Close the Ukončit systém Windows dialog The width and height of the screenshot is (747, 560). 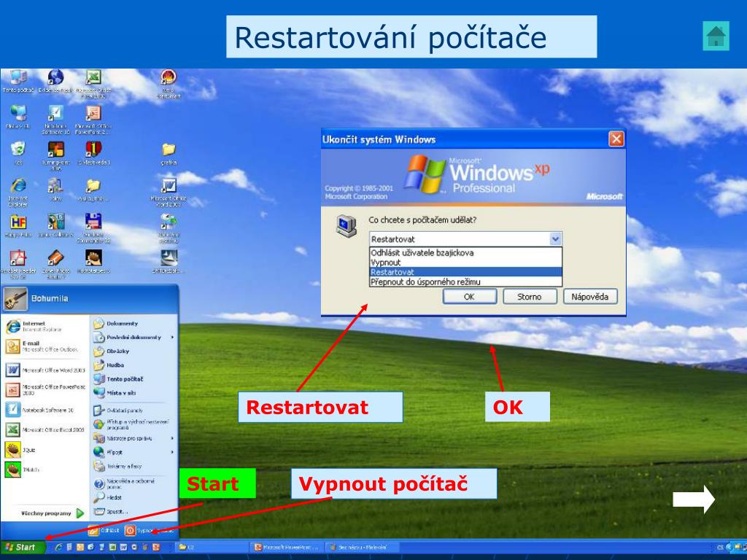pyautogui.click(x=616, y=139)
